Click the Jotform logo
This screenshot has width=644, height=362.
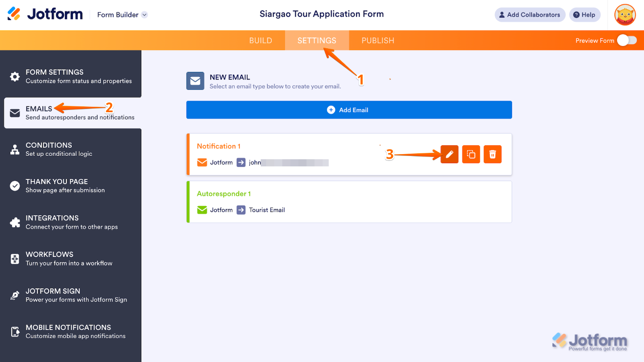pyautogui.click(x=45, y=14)
